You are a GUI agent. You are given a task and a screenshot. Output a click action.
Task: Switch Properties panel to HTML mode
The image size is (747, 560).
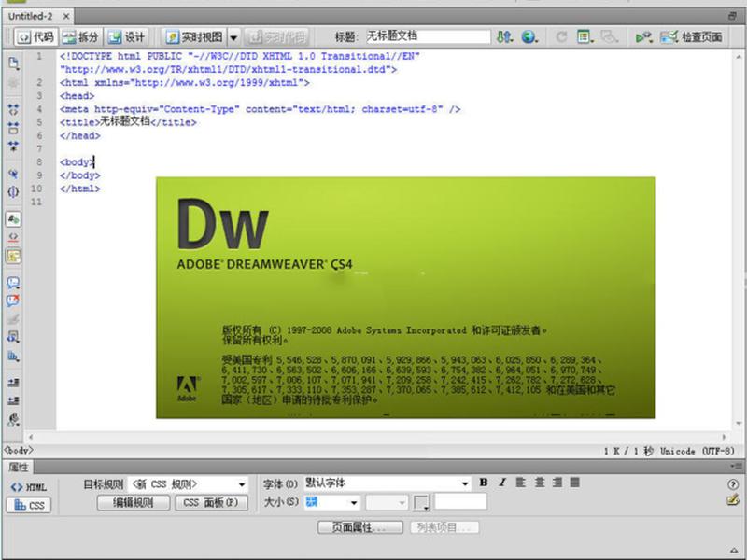click(29, 487)
